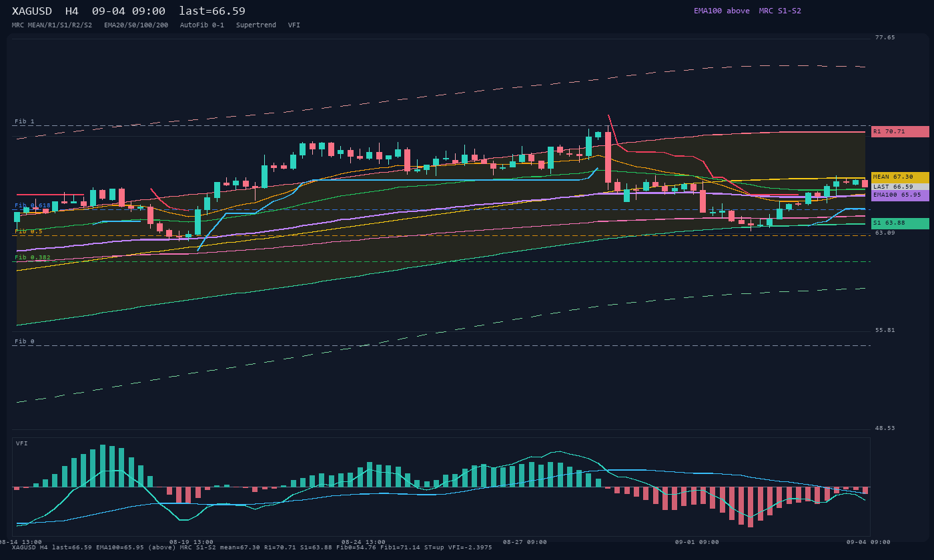Select the 'EMA20/50/100/200' indicator legend
The height and width of the screenshot is (560, 934).
pos(136,25)
